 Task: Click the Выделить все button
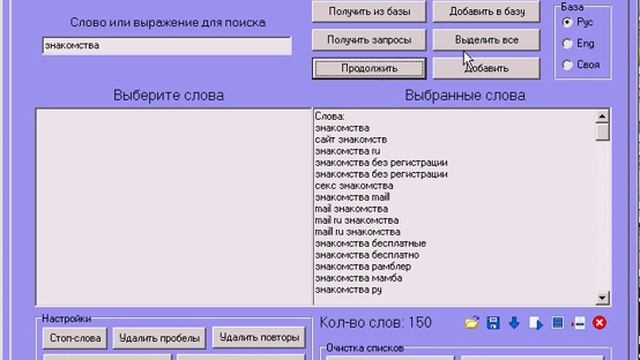coord(487,40)
